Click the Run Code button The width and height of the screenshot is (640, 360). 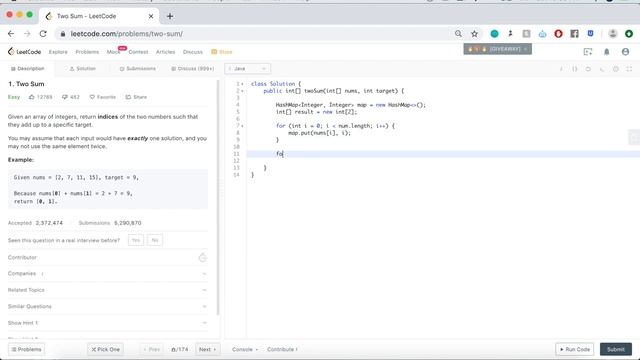(575, 349)
